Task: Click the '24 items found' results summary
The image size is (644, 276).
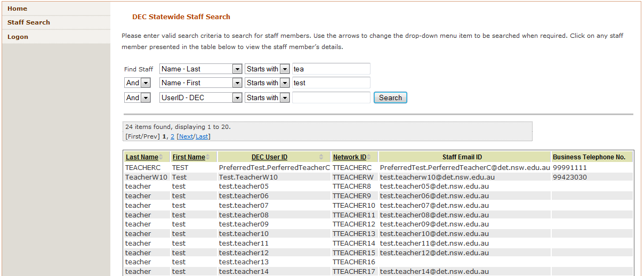Action: coord(178,127)
